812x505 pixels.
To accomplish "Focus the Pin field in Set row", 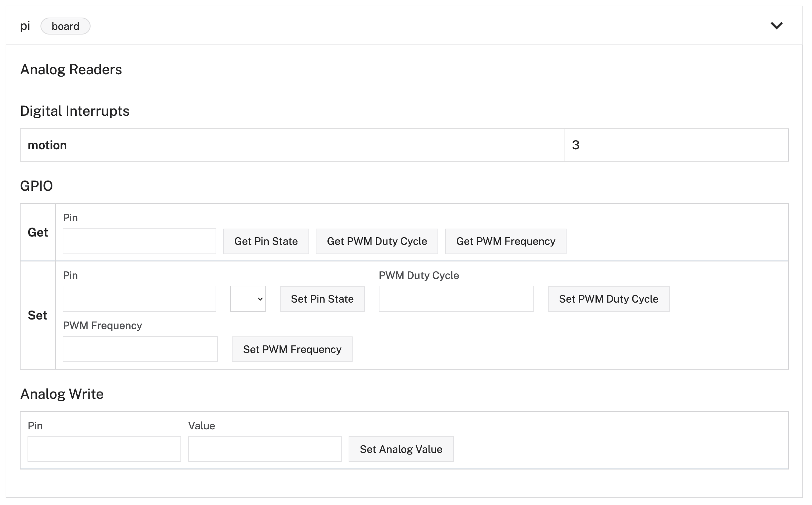I will [x=139, y=299].
